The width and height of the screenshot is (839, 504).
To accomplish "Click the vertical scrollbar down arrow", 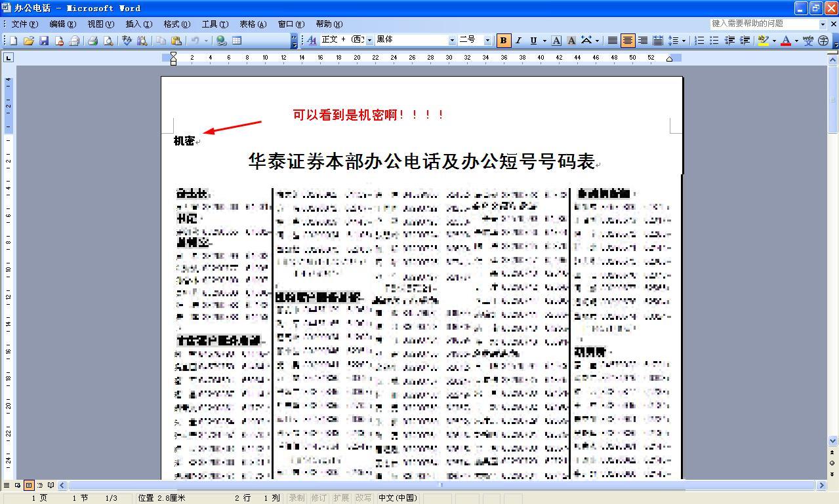I will [833, 441].
